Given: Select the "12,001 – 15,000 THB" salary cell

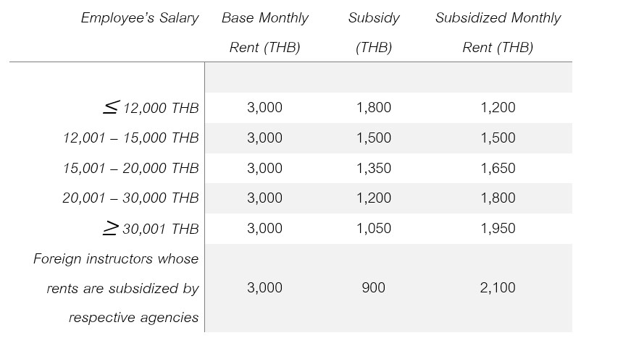Looking at the screenshot, I should (x=131, y=138).
